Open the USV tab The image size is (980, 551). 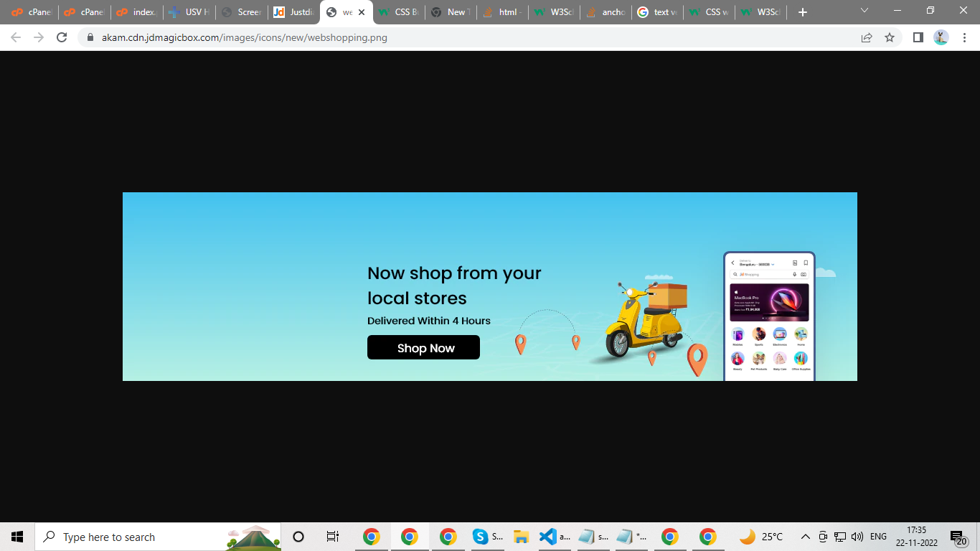click(189, 12)
